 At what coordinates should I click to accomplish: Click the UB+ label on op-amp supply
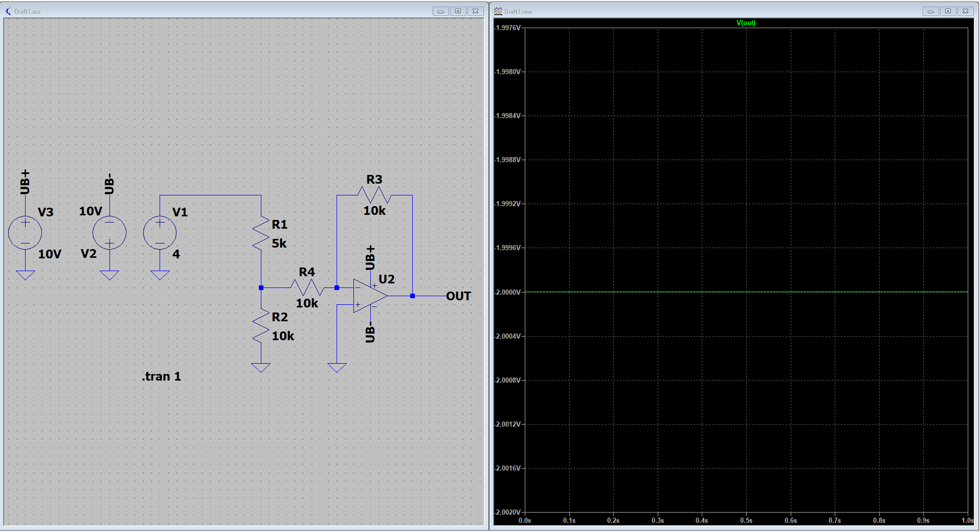point(370,258)
